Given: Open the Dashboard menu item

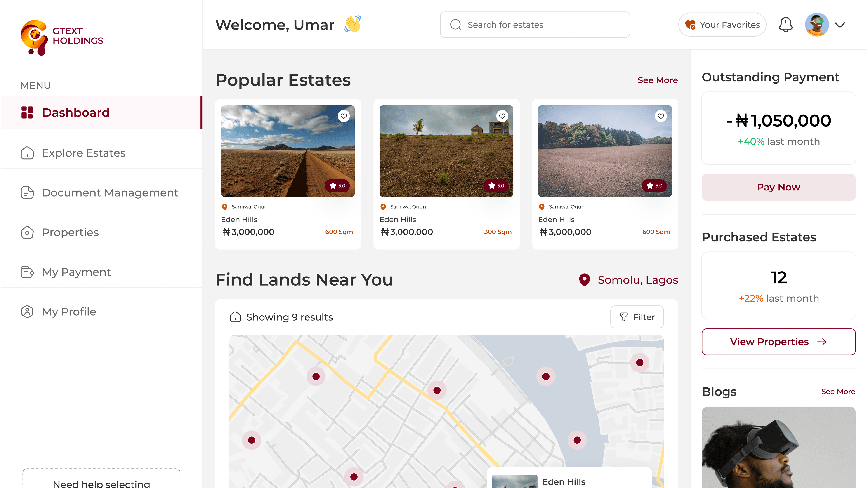Looking at the screenshot, I should click(x=101, y=113).
